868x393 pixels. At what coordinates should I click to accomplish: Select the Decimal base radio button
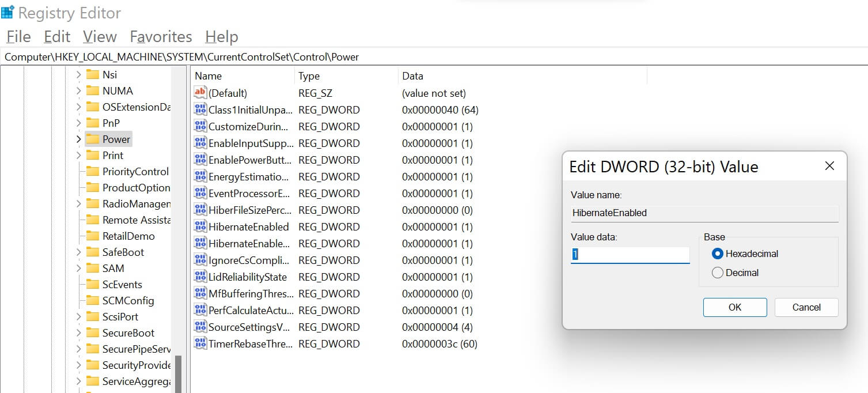pos(717,273)
